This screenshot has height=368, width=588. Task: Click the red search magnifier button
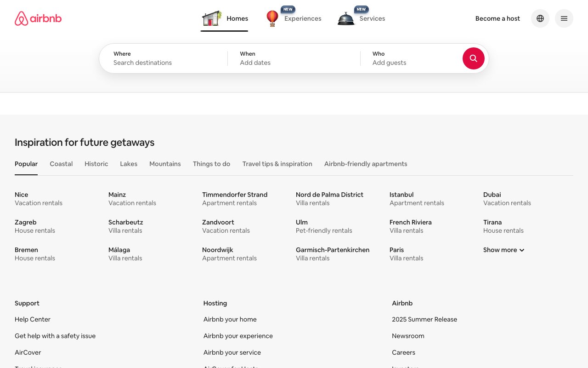(x=474, y=58)
